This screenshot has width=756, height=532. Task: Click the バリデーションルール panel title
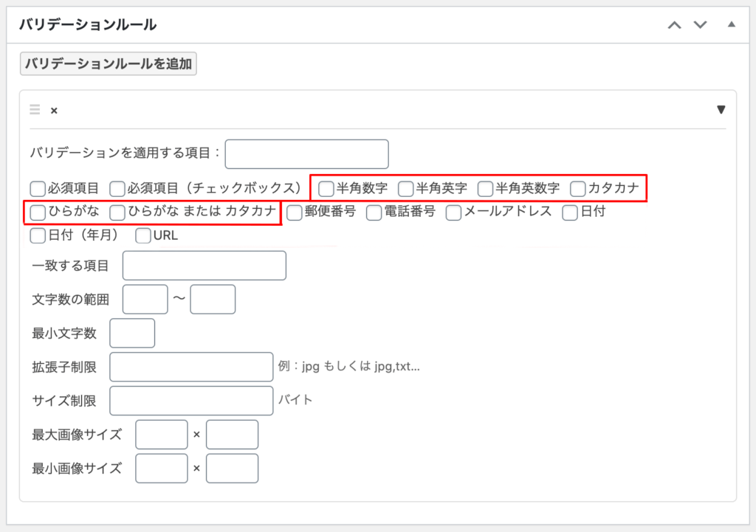88,24
